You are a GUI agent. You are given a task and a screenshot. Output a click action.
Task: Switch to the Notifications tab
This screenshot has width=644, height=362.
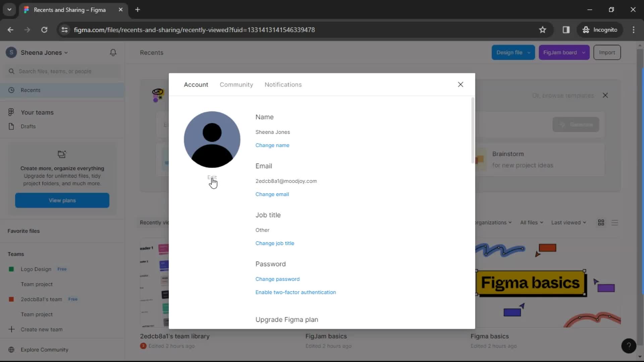(283, 84)
